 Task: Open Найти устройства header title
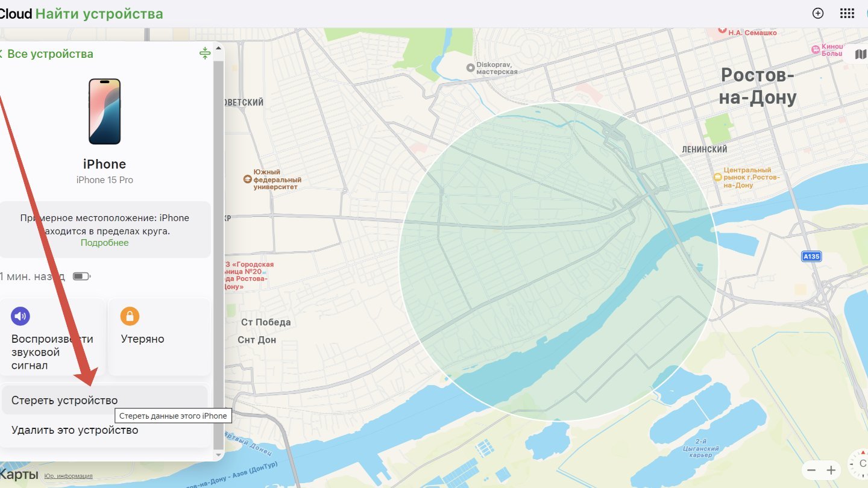tap(99, 13)
